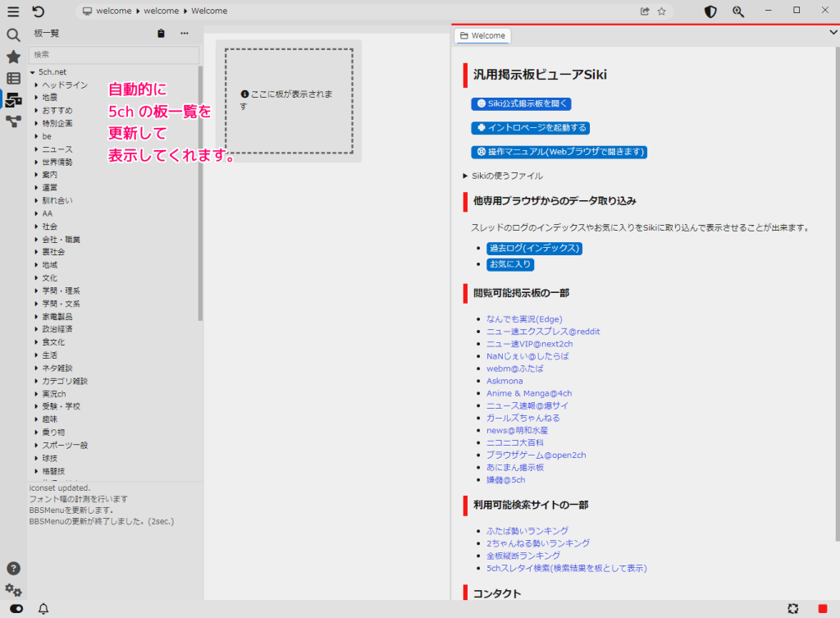The height and width of the screenshot is (618, 840).
Task: Open the hamburger menu in the top-left corner
Action: (12, 11)
